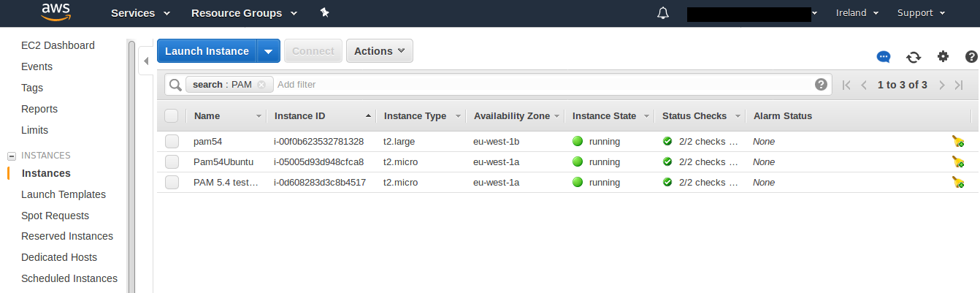Open the notifications bell

(663, 13)
